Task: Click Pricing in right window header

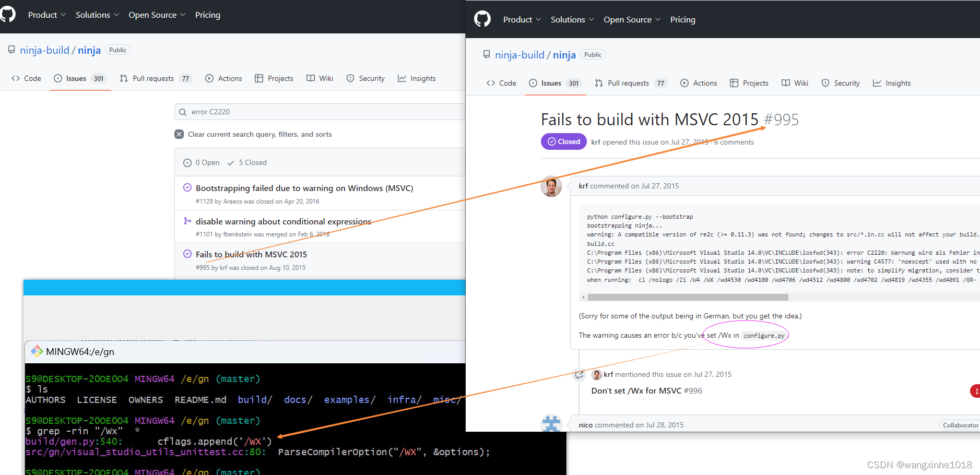Action: click(683, 19)
